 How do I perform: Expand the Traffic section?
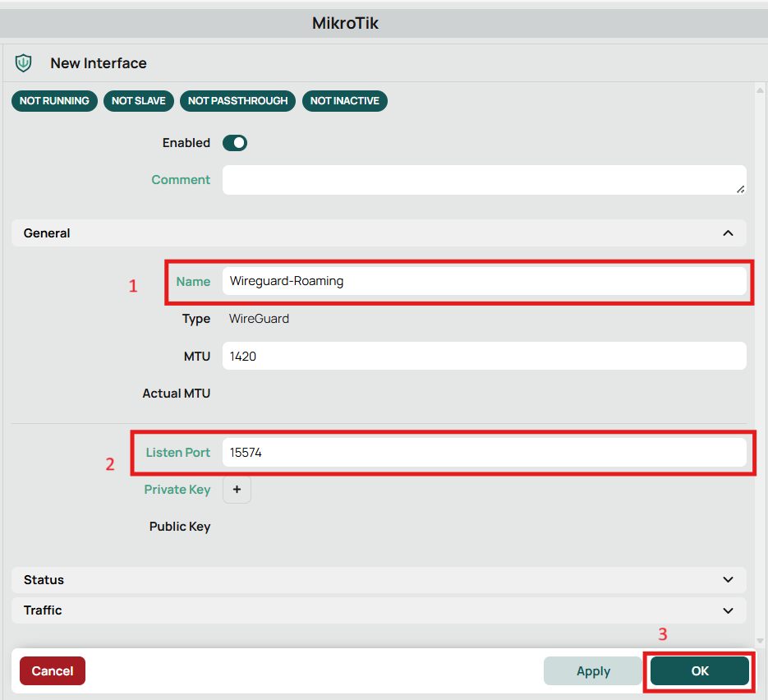click(x=379, y=610)
